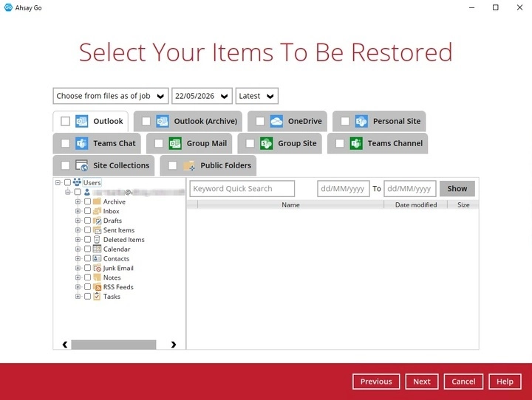Switch to the Group Site tab
The height and width of the screenshot is (400, 532).
point(280,143)
